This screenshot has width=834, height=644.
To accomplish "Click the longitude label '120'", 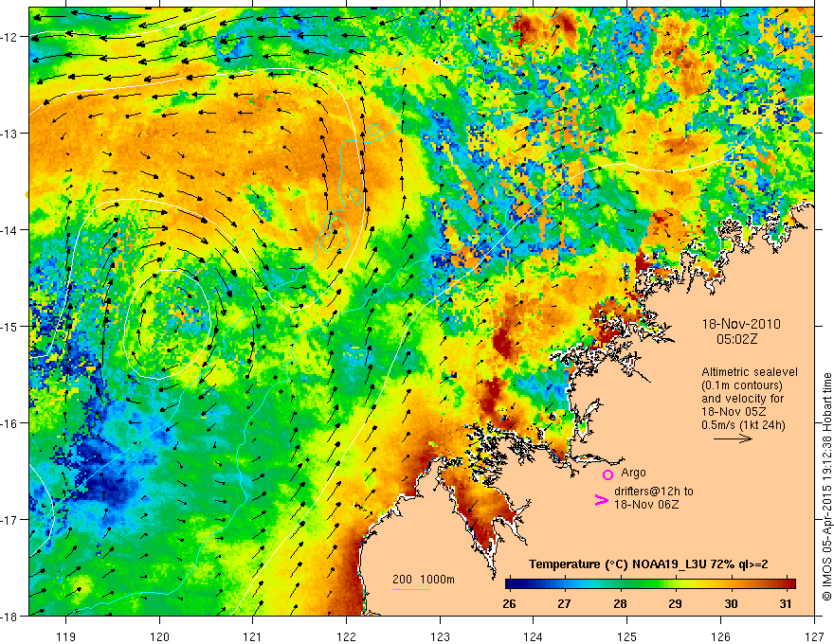I will [159, 636].
